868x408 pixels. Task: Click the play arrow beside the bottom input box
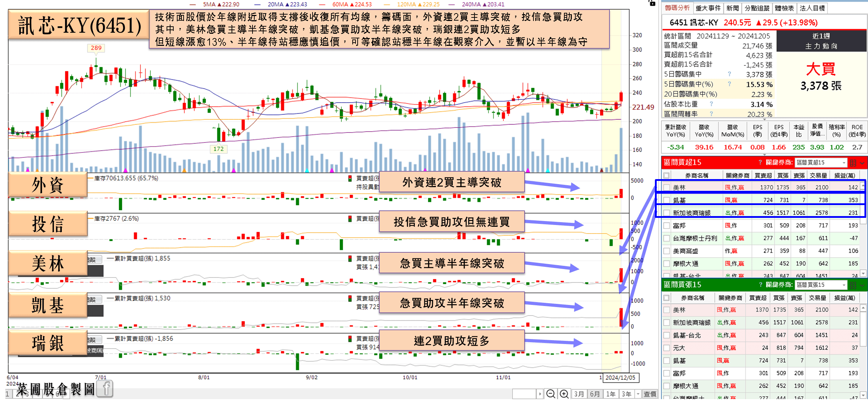point(540,394)
